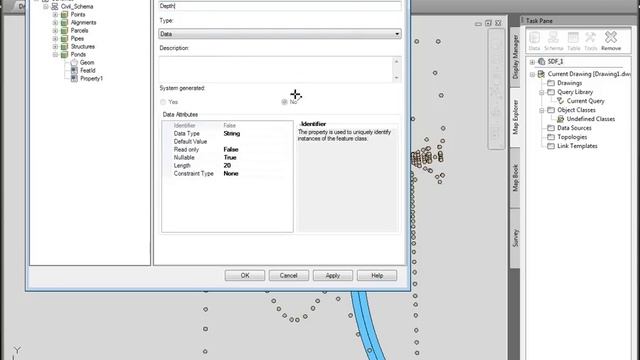Click the Remove icon in Task Pane
Image resolution: width=640 pixels, height=360 pixels.
pos(611,41)
